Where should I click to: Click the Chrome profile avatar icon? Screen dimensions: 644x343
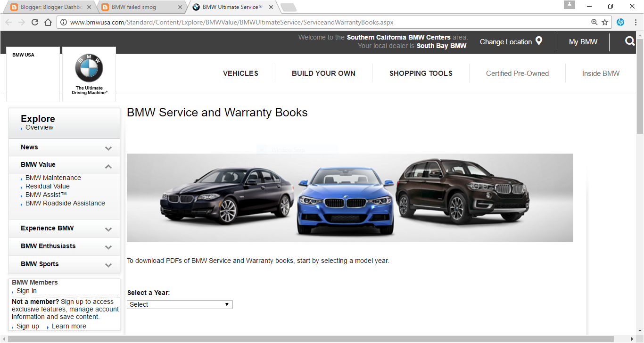tap(570, 5)
